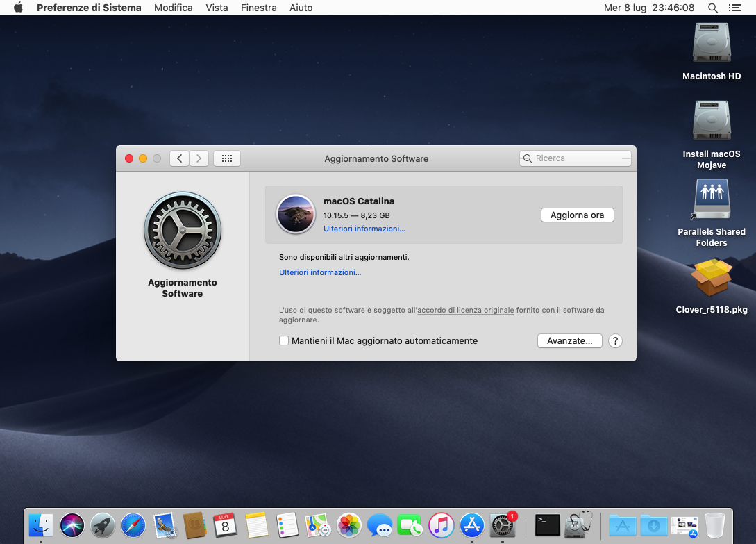The height and width of the screenshot is (544, 756).
Task: Open FaceTime icon in Dock
Action: (410, 526)
